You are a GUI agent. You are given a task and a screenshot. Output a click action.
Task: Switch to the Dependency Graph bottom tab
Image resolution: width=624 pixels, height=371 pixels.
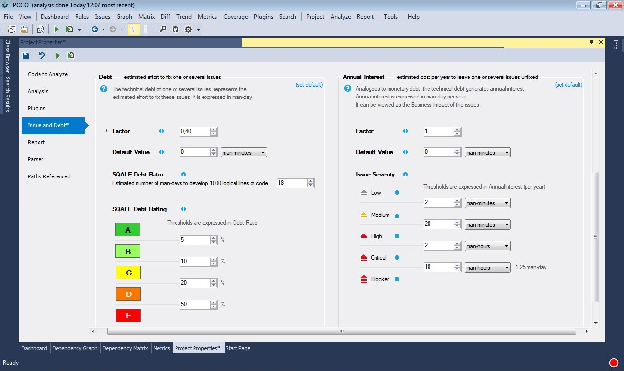point(75,348)
